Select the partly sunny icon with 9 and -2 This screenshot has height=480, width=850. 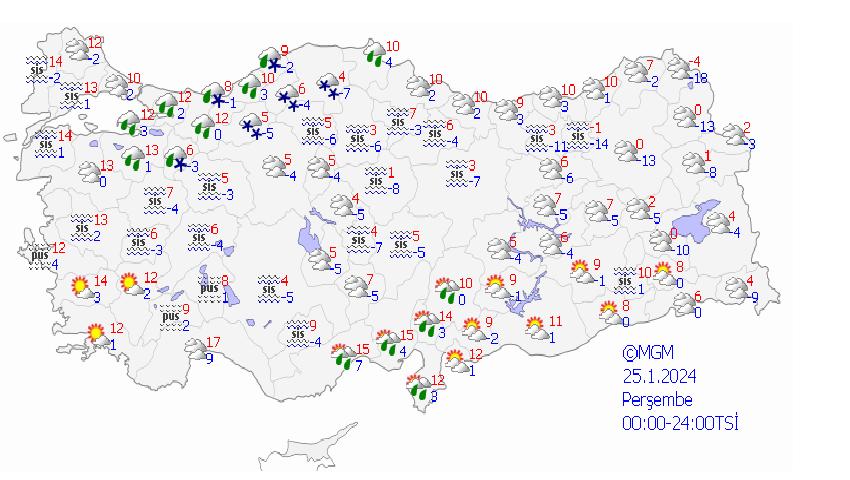pos(475,329)
